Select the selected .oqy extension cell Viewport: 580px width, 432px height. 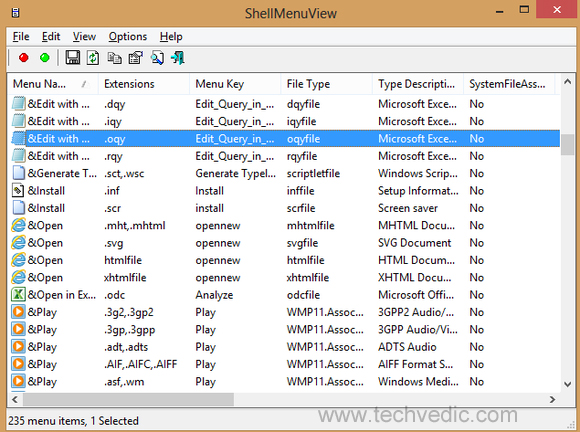pyautogui.click(x=115, y=139)
